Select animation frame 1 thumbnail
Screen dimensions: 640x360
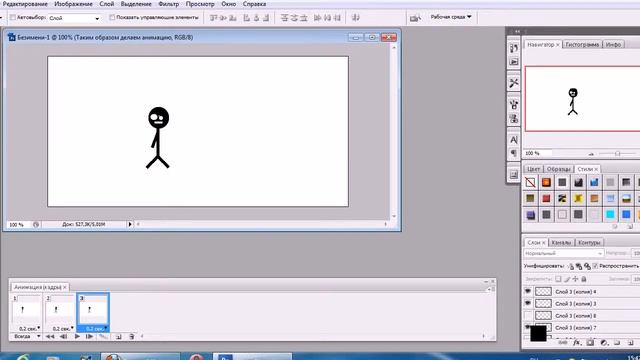(x=26, y=310)
